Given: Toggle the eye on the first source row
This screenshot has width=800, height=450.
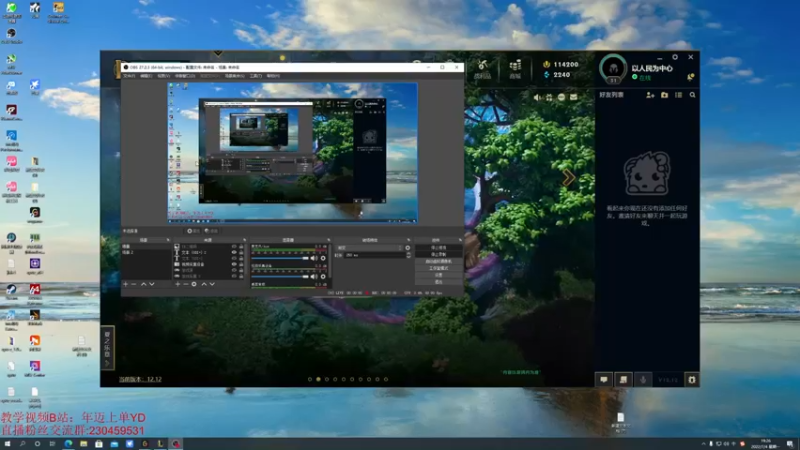Looking at the screenshot, I should (234, 246).
